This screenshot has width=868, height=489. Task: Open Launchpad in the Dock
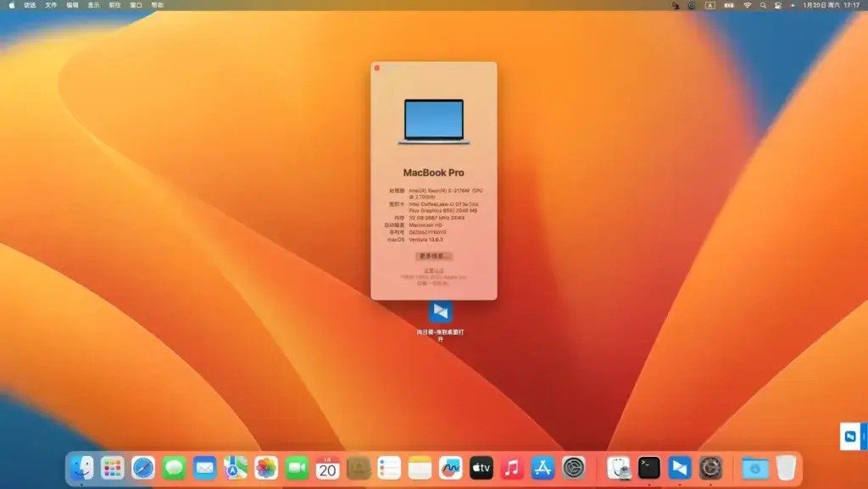tap(113, 468)
